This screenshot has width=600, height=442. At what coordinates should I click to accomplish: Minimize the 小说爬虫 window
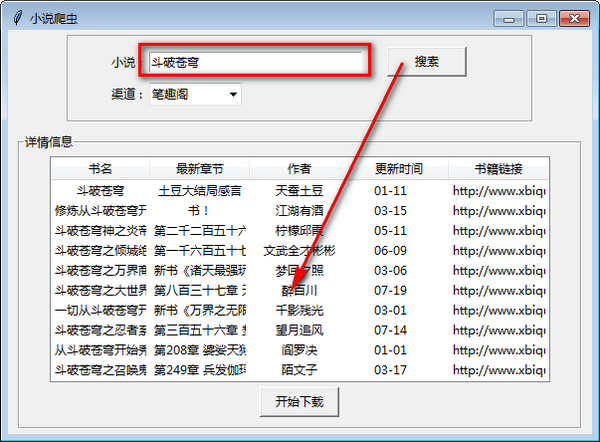point(515,18)
